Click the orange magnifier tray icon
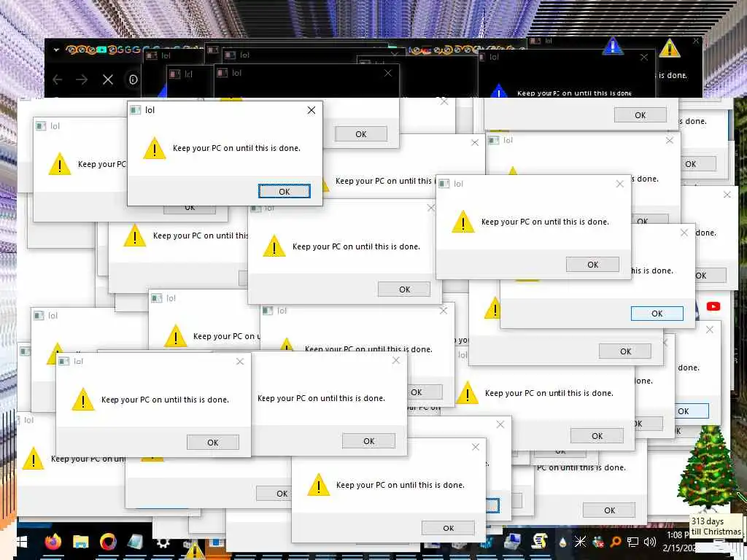 point(615,542)
